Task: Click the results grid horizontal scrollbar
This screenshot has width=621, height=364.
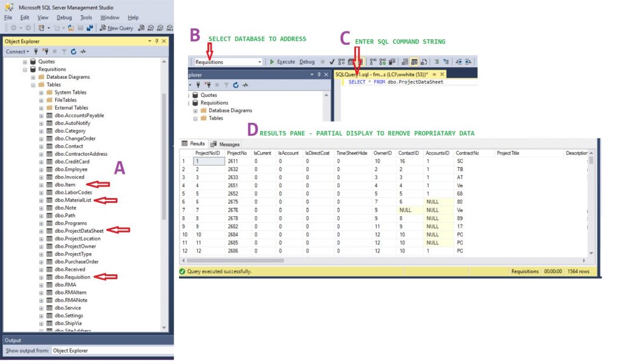Action: tap(243, 260)
